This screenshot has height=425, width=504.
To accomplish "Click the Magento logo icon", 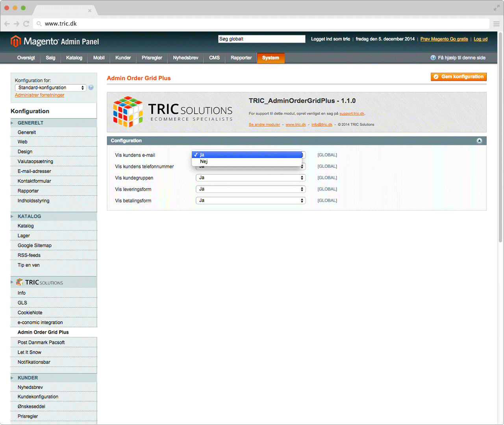I will [x=15, y=41].
